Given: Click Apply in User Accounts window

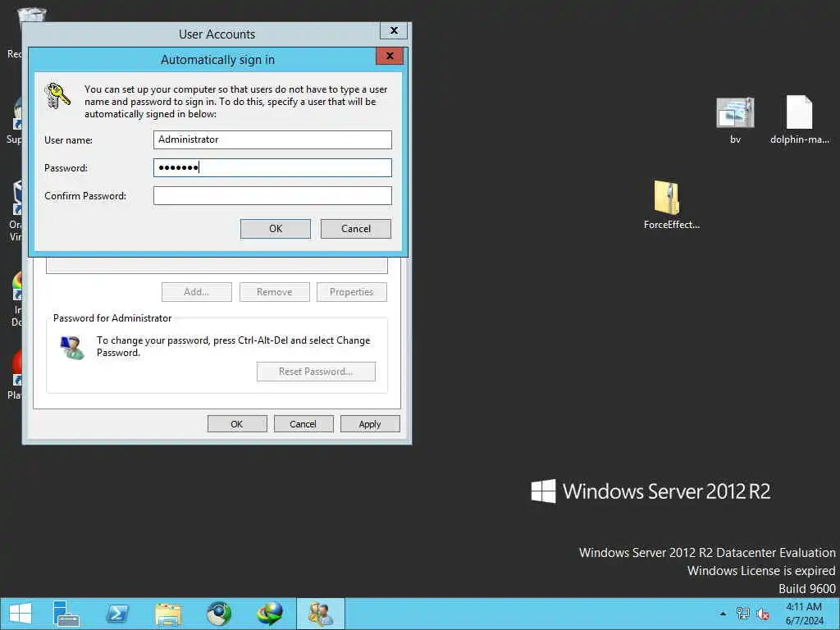Looking at the screenshot, I should (x=370, y=424).
